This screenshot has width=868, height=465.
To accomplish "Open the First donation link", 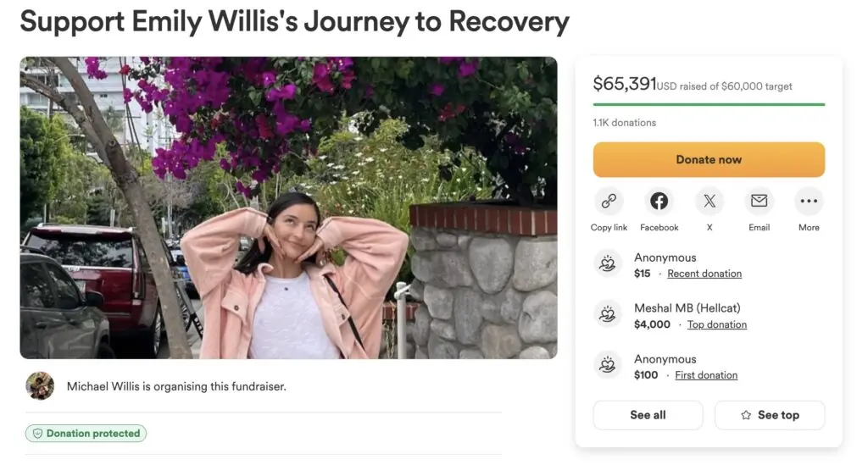I will coord(706,375).
